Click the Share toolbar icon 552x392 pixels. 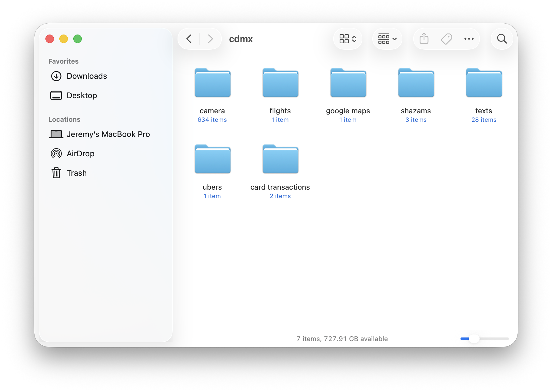[424, 39]
